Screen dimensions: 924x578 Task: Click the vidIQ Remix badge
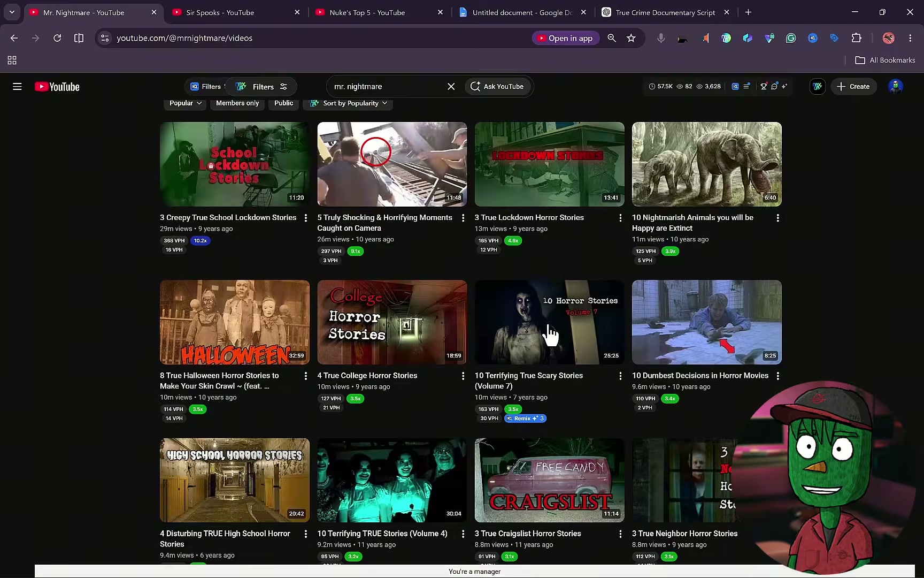(525, 419)
